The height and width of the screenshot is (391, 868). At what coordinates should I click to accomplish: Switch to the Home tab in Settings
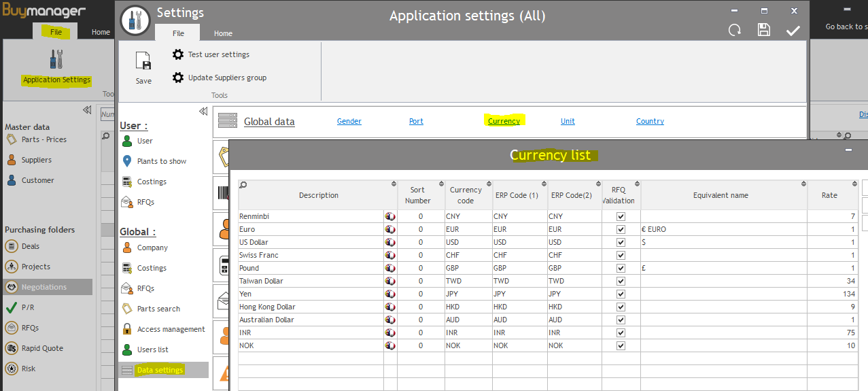(223, 33)
